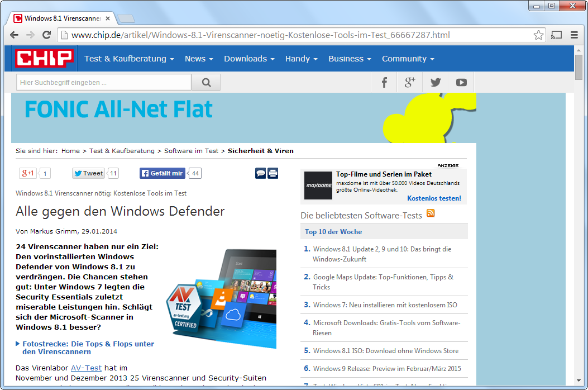The width and height of the screenshot is (588, 390).
Task: Click the print article icon
Action: (273, 173)
